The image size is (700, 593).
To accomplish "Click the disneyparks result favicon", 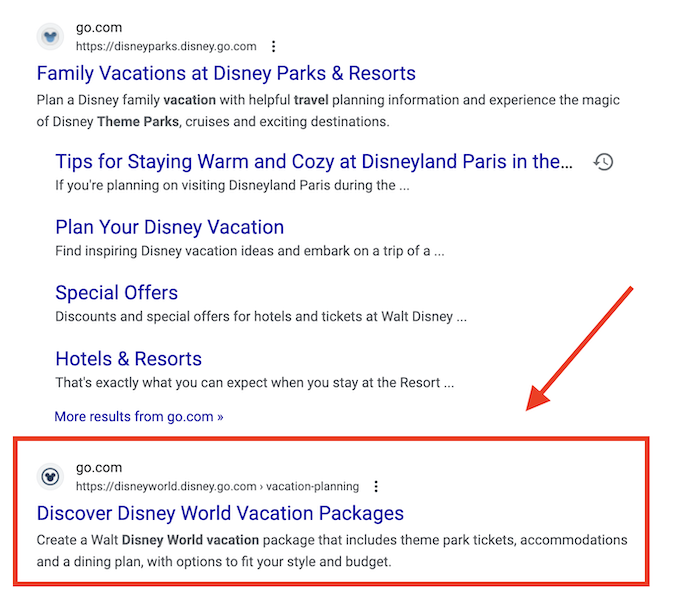I will 50,37.
